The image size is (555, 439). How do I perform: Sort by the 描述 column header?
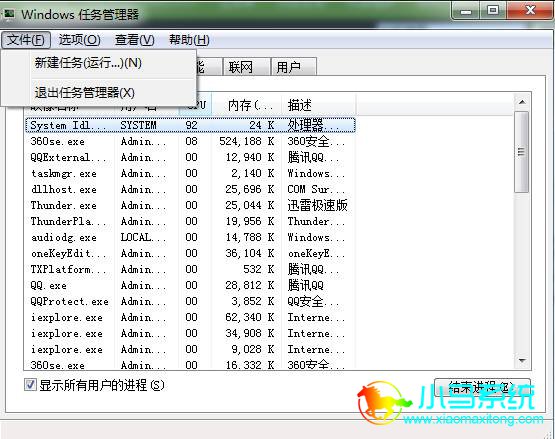coord(319,105)
